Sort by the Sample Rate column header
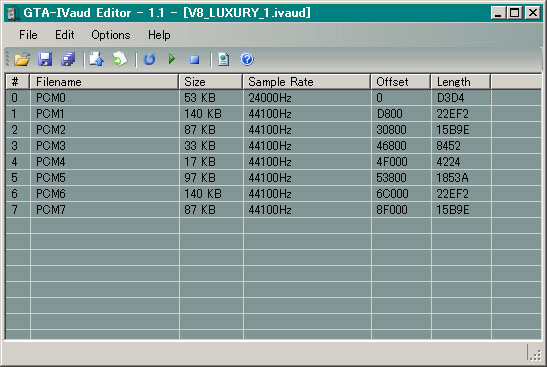The width and height of the screenshot is (547, 367). [x=307, y=82]
